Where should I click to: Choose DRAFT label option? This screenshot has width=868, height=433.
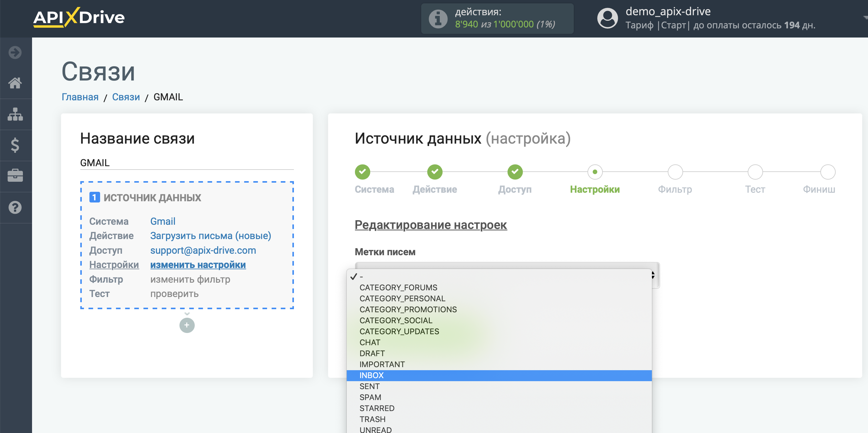499,353
